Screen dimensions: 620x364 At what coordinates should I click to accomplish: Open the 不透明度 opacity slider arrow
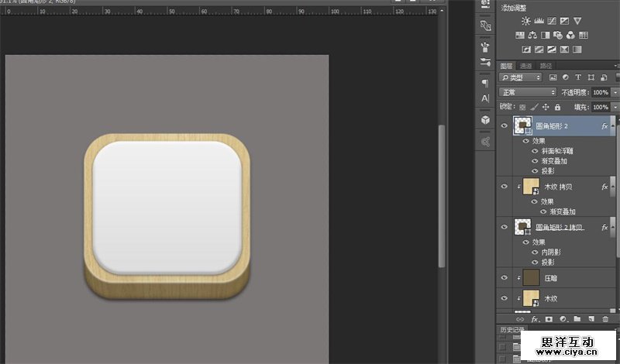pos(615,92)
